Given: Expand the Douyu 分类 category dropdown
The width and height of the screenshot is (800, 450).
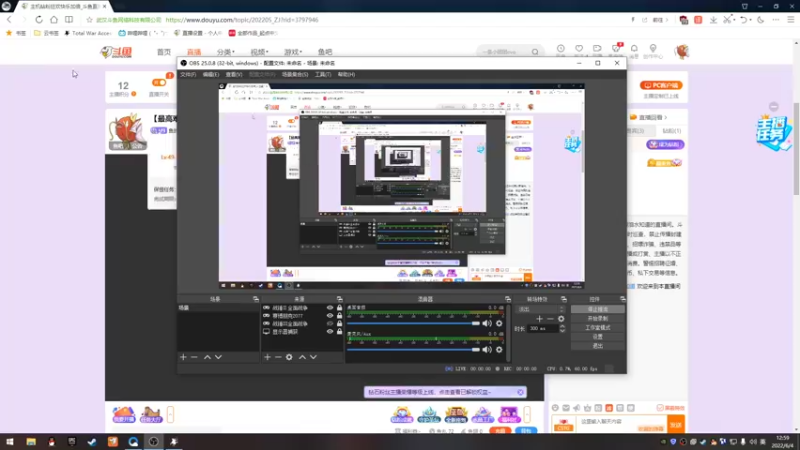Looking at the screenshot, I should [x=226, y=52].
